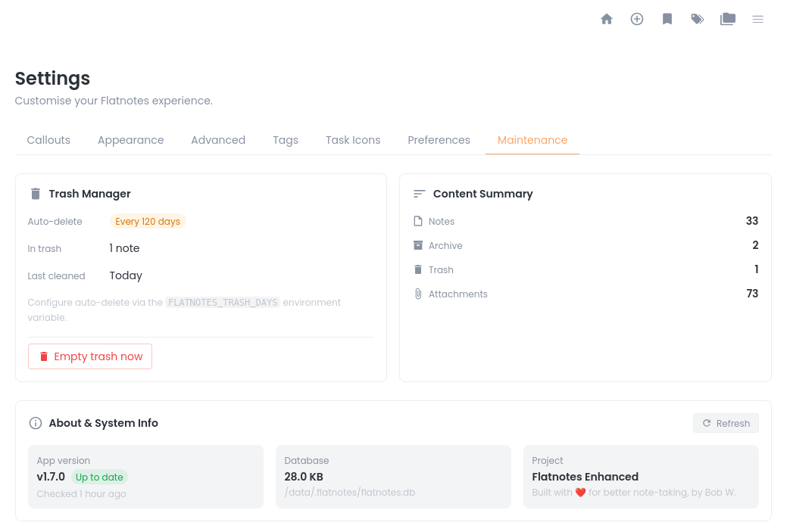
Task: Click trash can icon beside Trash Manager
Action: pos(35,194)
